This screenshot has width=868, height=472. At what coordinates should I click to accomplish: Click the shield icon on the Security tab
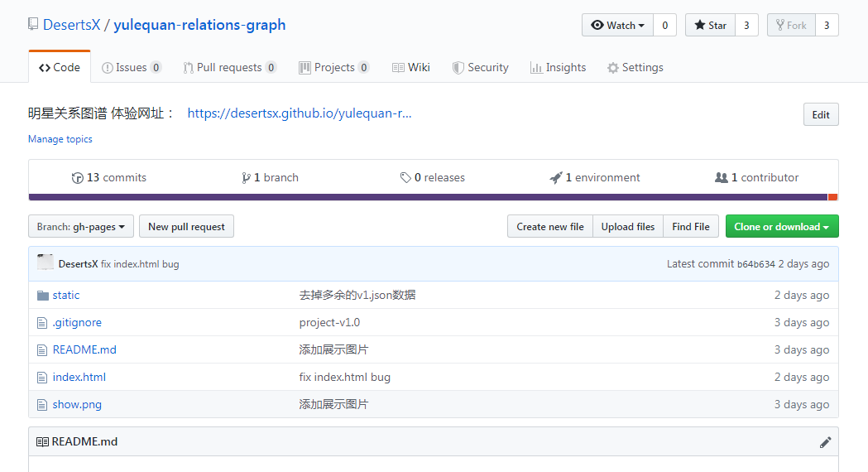point(458,68)
